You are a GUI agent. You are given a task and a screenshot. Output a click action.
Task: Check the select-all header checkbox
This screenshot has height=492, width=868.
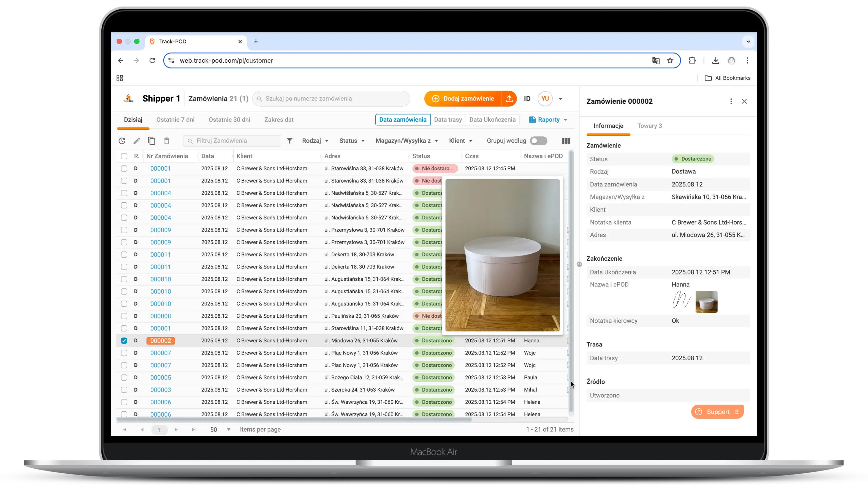pyautogui.click(x=124, y=156)
